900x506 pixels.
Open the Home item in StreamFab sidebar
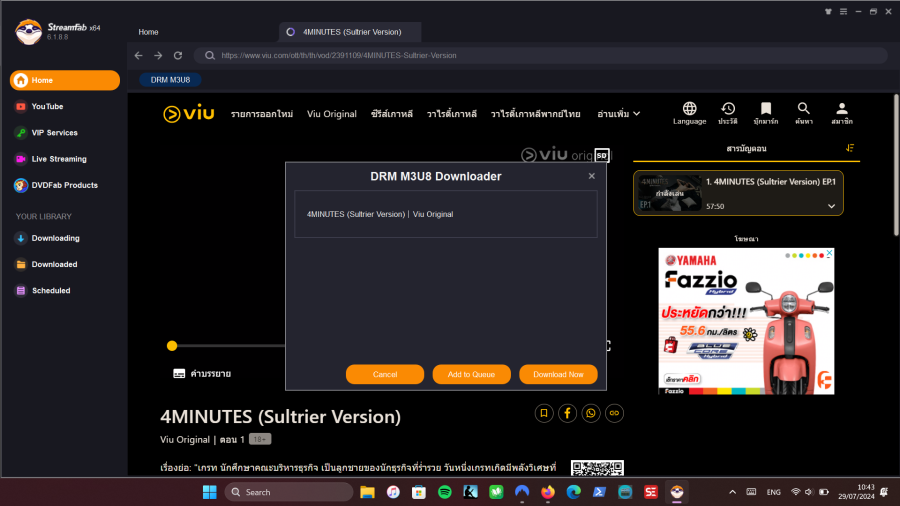(x=65, y=80)
